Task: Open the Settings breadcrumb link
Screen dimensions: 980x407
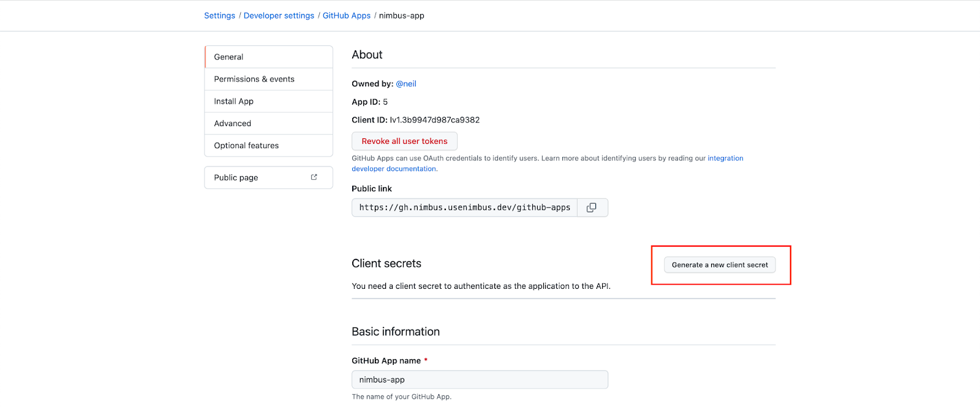Action: (x=219, y=16)
